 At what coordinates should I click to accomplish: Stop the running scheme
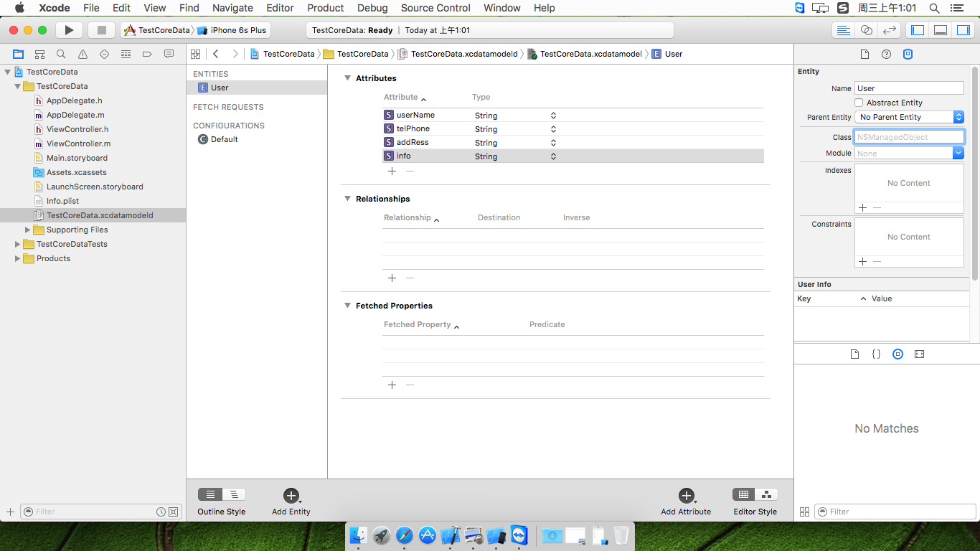click(x=101, y=30)
